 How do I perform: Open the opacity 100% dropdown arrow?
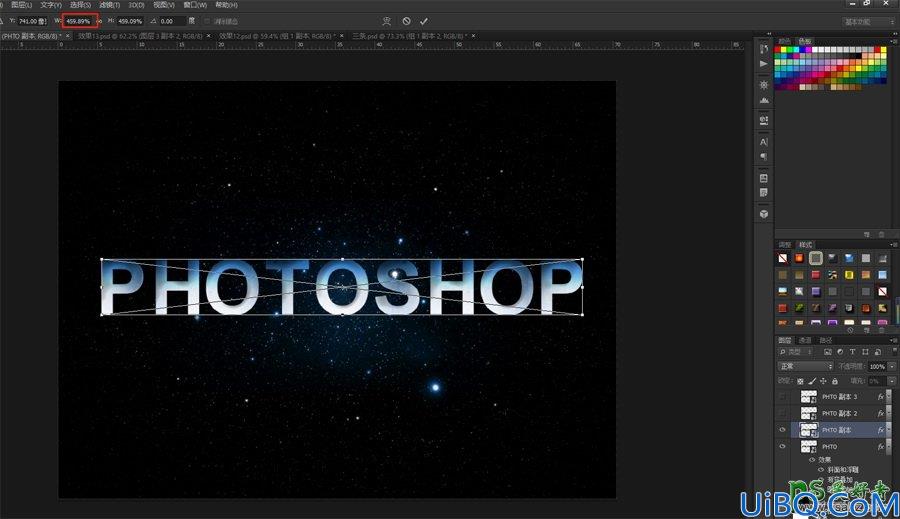pyautogui.click(x=892, y=366)
